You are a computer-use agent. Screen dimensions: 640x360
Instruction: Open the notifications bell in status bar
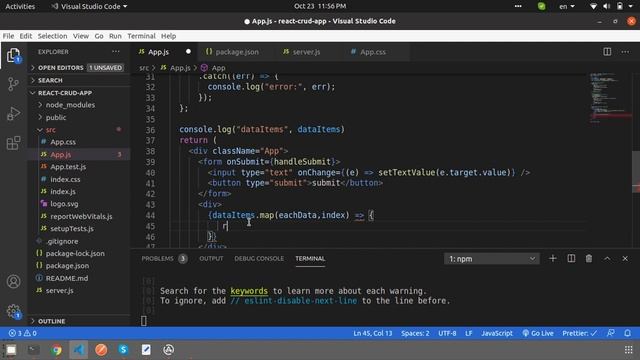pos(628,333)
